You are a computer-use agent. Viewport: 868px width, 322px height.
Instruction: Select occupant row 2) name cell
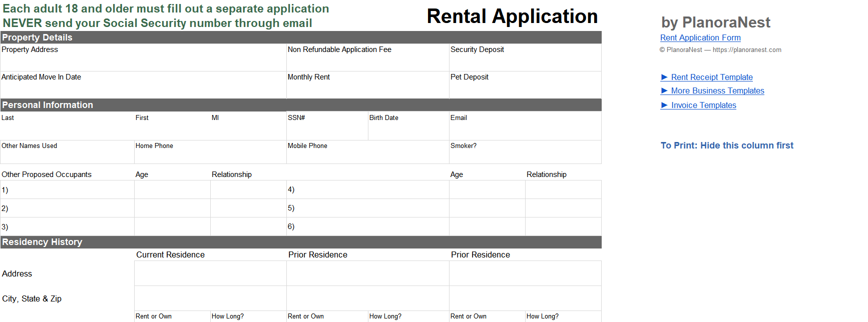[67, 208]
